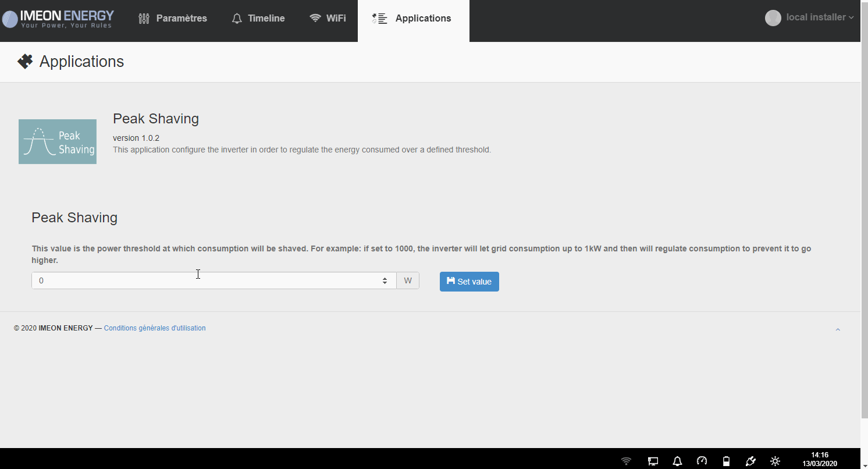Click the power plug icon in taskbar
868x469 pixels.
(x=750, y=461)
